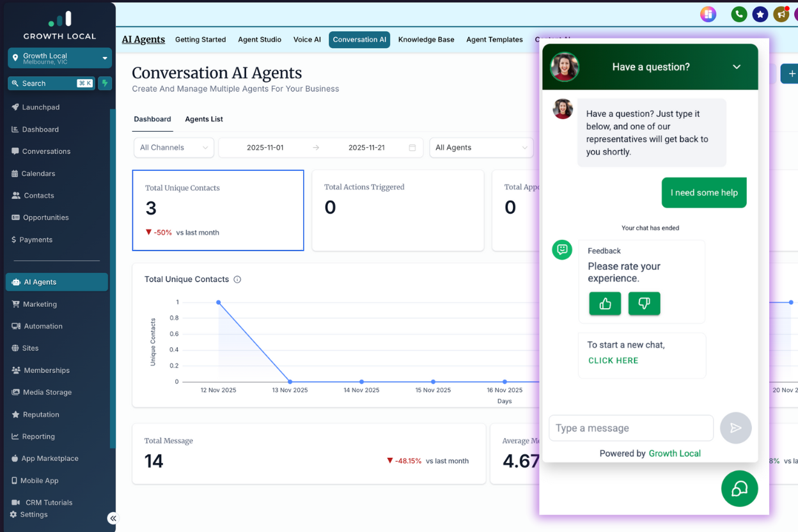Click the green chat bubble launcher
The width and height of the screenshot is (798, 532).
point(739,489)
